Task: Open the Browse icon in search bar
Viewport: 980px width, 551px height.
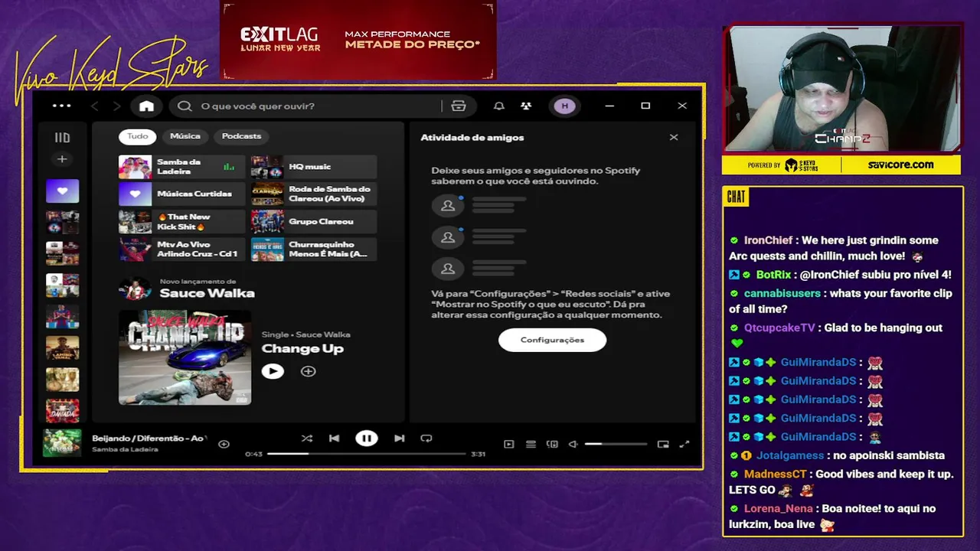Action: (459, 106)
